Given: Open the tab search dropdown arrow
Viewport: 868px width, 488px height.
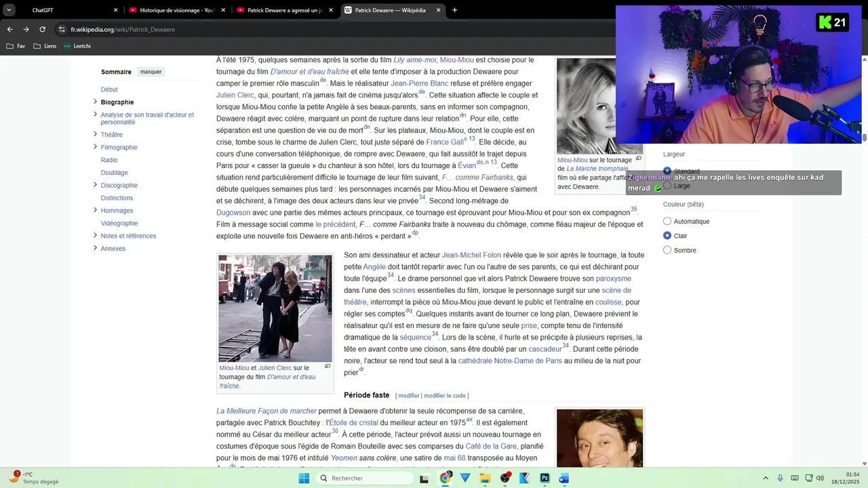Looking at the screenshot, I should click(9, 10).
